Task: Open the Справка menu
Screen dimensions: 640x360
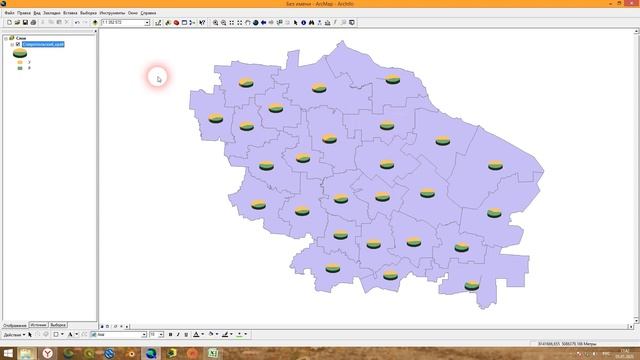Action: [x=148, y=13]
